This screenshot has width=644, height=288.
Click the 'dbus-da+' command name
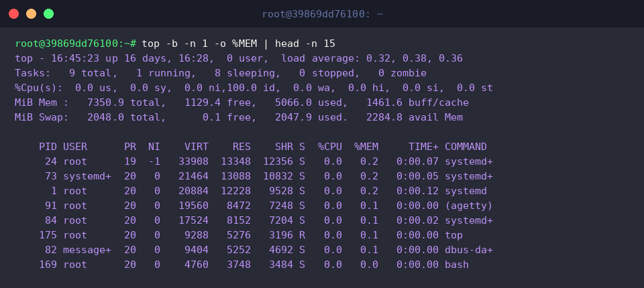469,250
